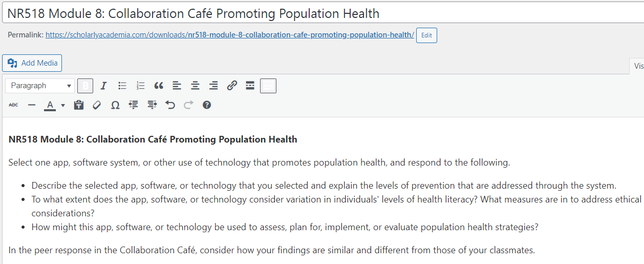Viewport: 644px width, 264px height.
Task: Insert a numbered list
Action: [x=141, y=86]
